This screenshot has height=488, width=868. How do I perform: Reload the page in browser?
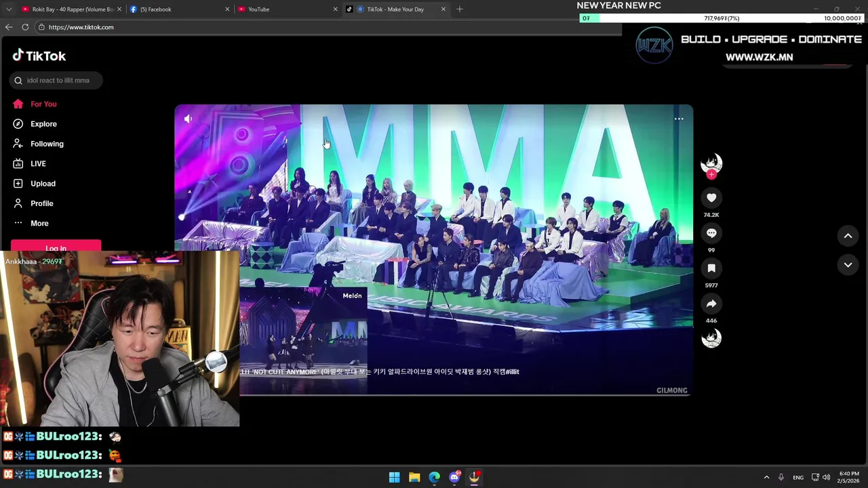tap(25, 27)
